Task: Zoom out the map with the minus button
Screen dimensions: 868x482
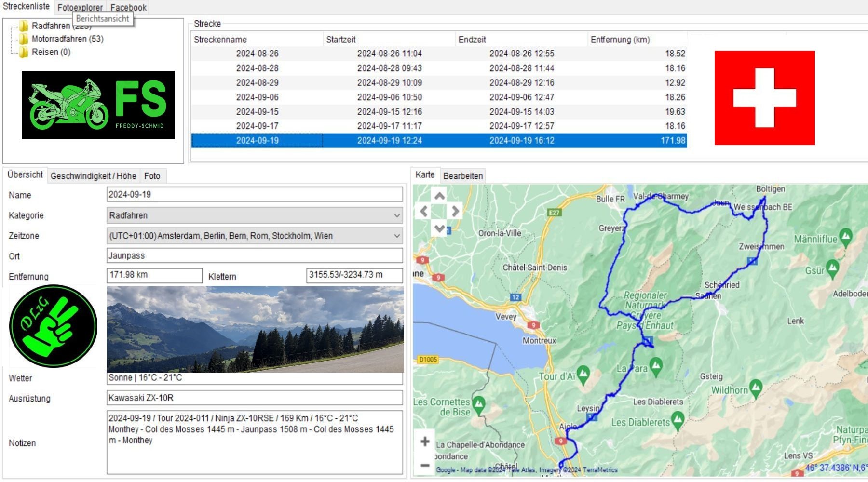Action: point(425,465)
